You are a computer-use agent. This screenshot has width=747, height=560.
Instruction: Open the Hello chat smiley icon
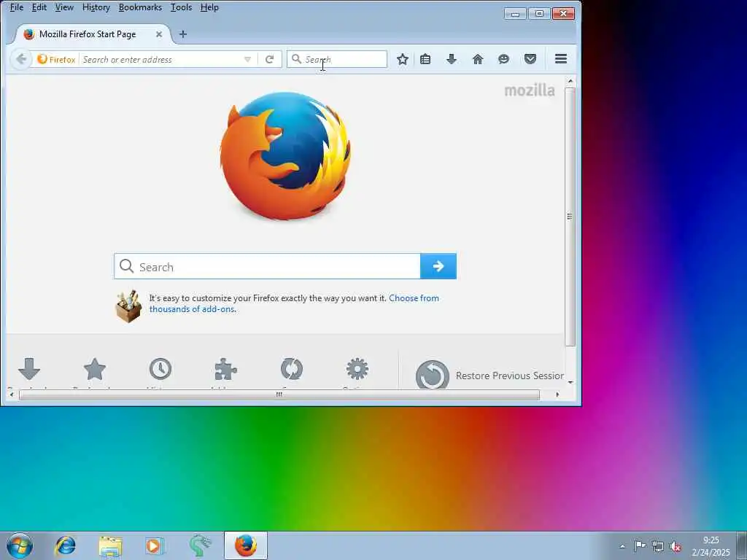[x=503, y=59]
